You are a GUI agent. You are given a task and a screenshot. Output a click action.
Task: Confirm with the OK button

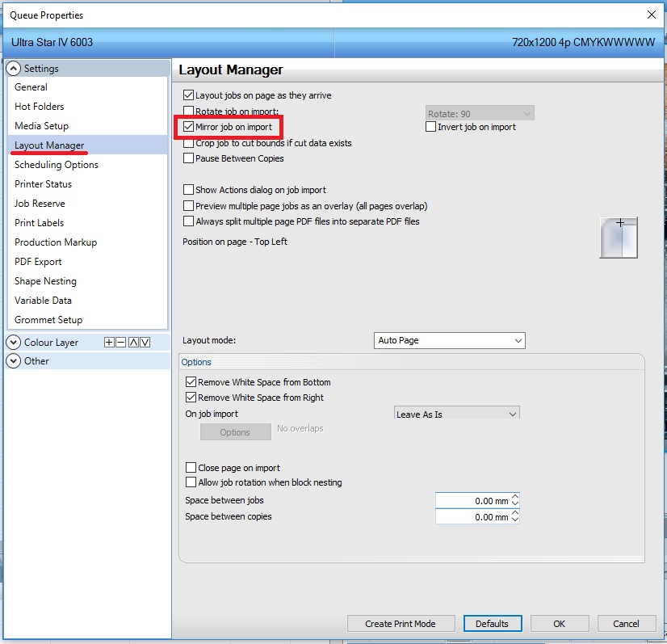tap(560, 624)
